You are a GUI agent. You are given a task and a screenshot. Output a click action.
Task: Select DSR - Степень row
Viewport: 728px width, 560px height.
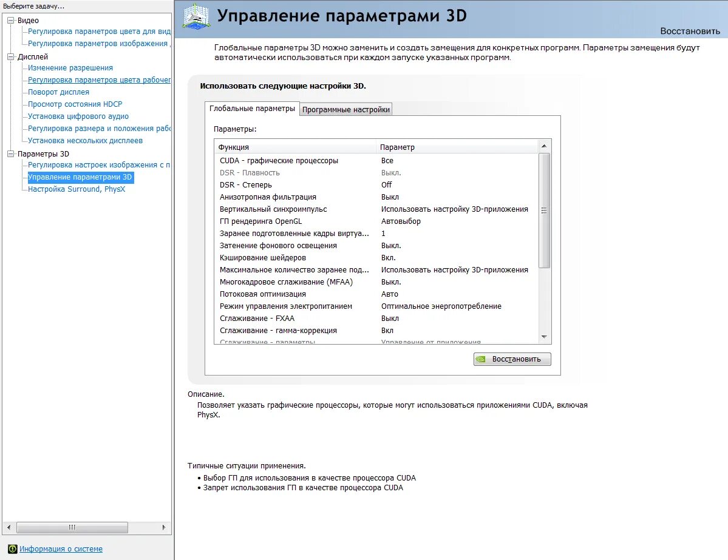pyautogui.click(x=376, y=184)
